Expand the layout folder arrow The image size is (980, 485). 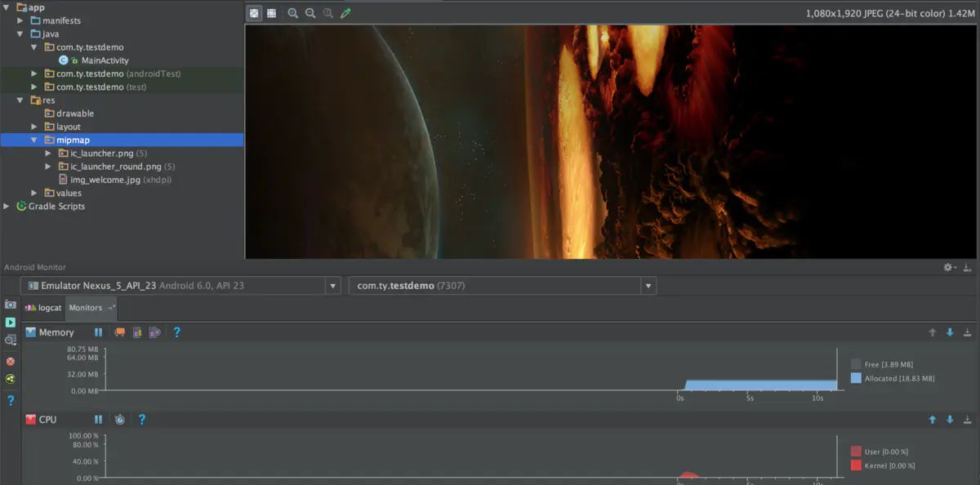pyautogui.click(x=34, y=127)
